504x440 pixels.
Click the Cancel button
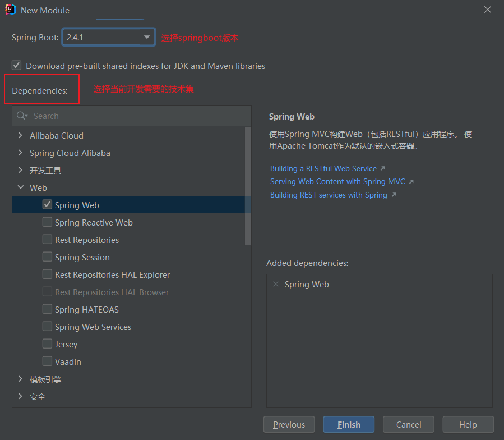pyautogui.click(x=409, y=424)
